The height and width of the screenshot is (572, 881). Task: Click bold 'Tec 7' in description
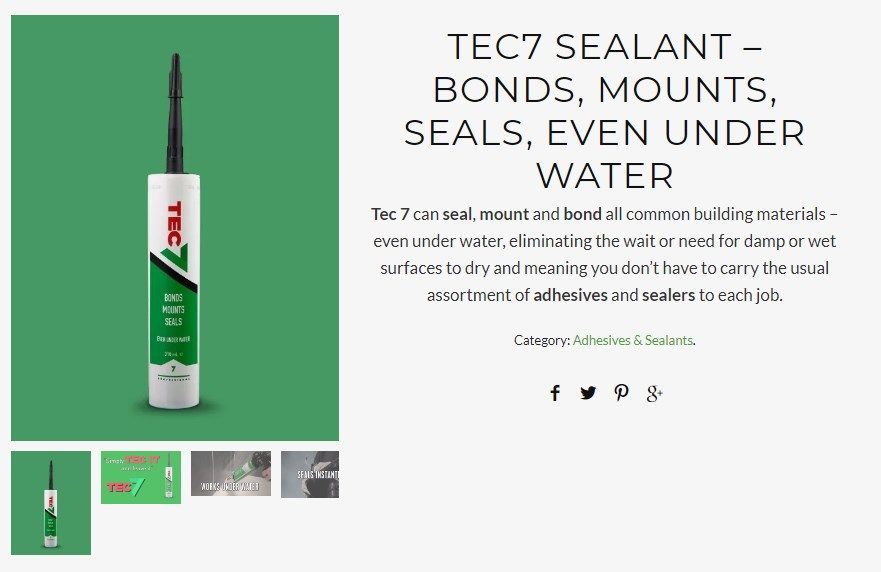(x=390, y=214)
